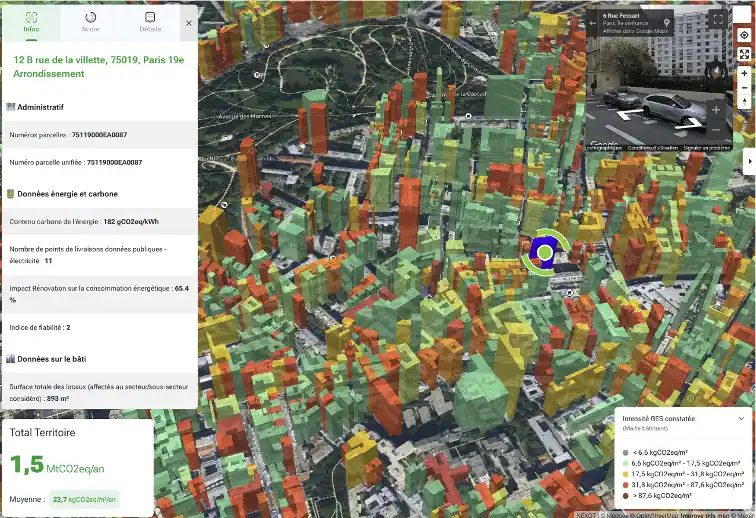The width and height of the screenshot is (756, 518).
Task: Switch to the Détails tab
Action: pyautogui.click(x=150, y=22)
